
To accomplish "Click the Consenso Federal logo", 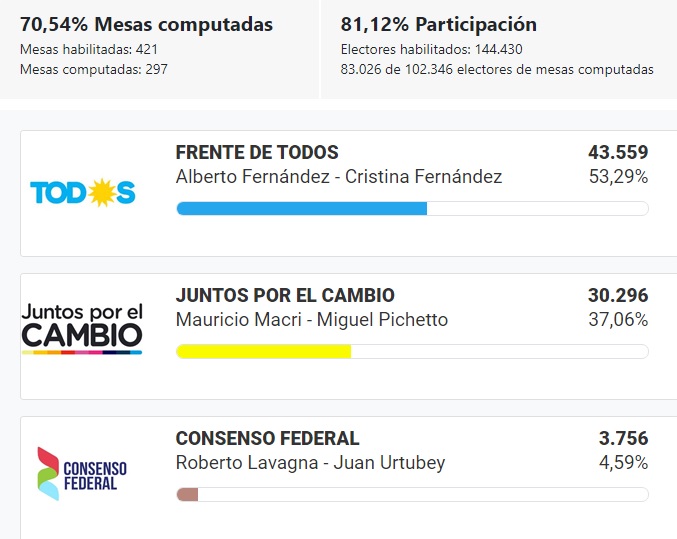I will 82,473.
